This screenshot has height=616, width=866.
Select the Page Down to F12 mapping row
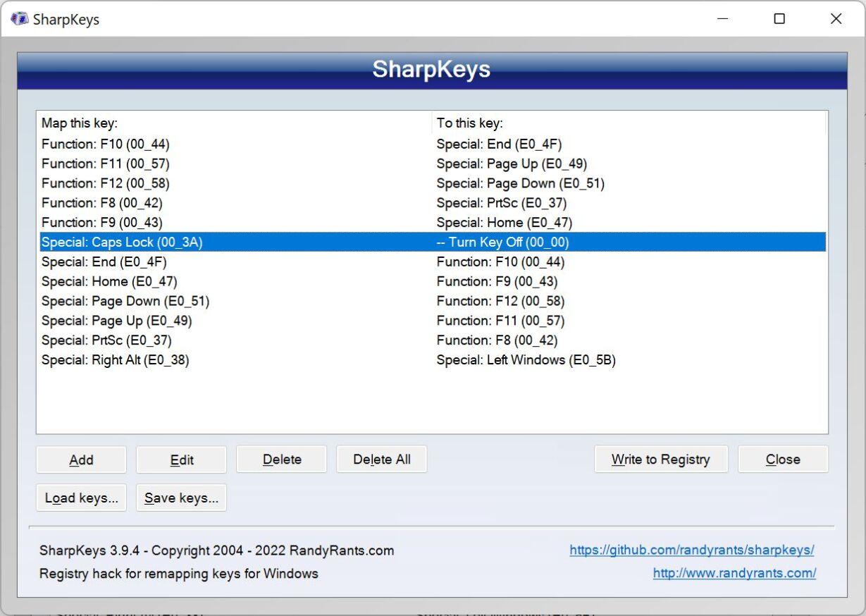(282, 300)
